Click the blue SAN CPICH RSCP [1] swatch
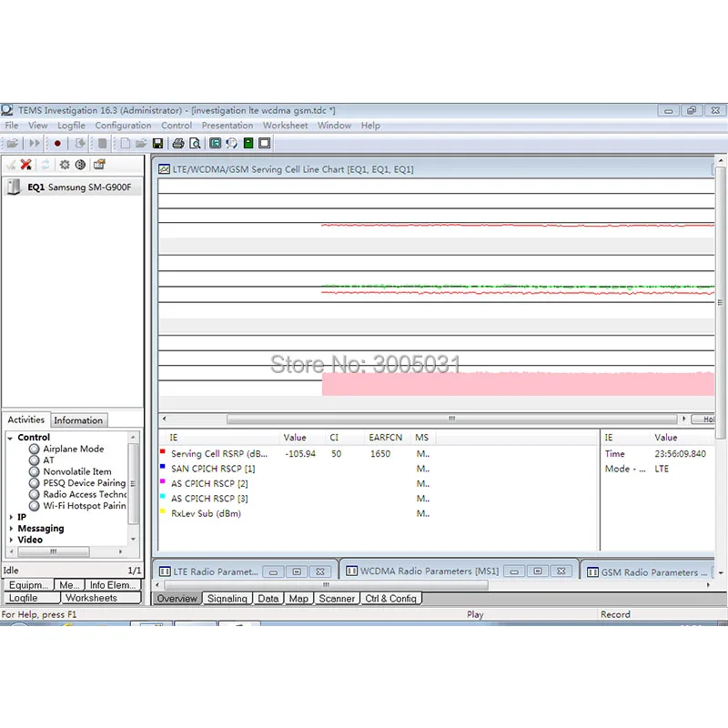Screen dimensions: 728x728 point(163,466)
